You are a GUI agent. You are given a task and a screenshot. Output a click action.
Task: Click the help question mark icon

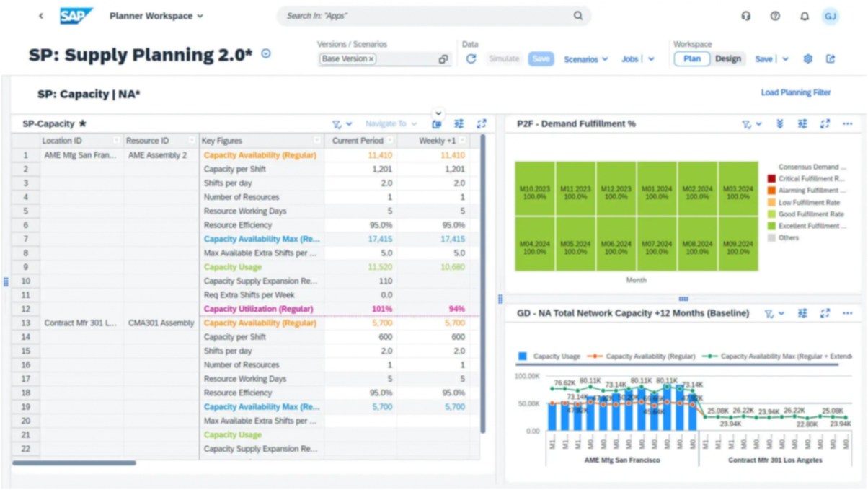coord(775,16)
